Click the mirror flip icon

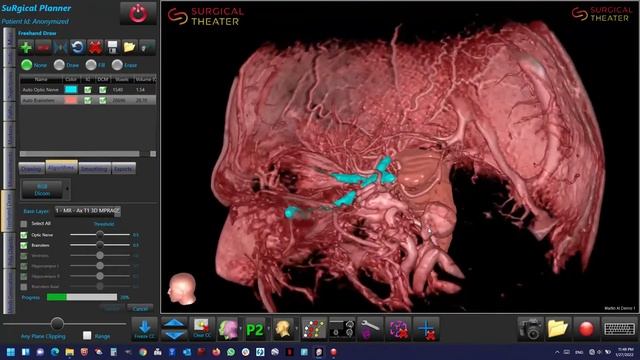[x=60, y=47]
